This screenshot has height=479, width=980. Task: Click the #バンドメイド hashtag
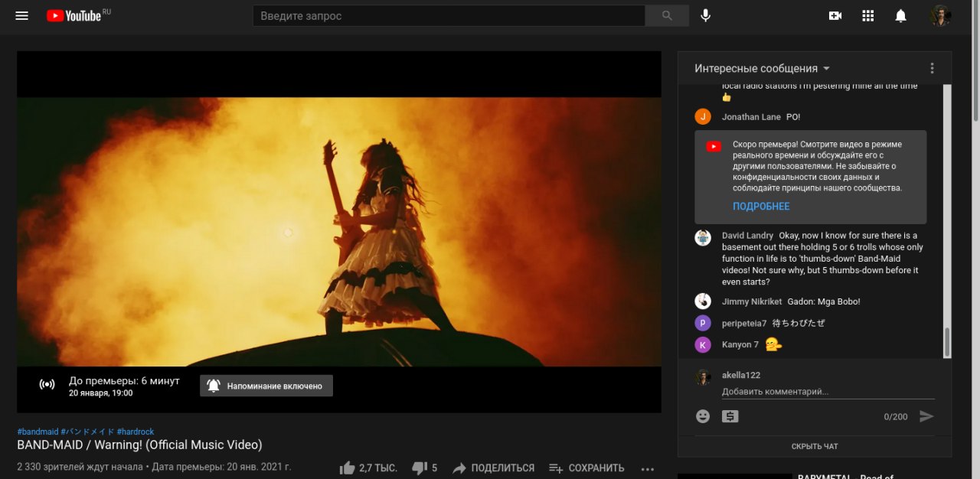88,432
